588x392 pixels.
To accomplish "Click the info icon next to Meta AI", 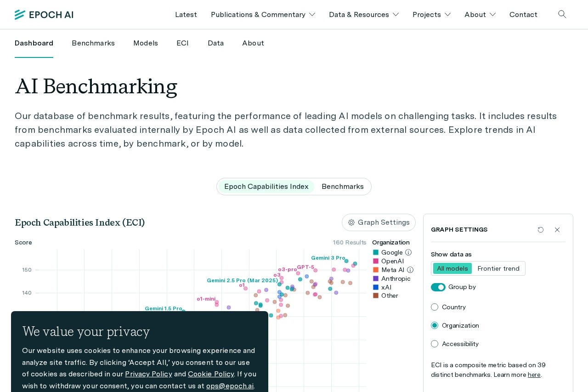I will [x=410, y=270].
